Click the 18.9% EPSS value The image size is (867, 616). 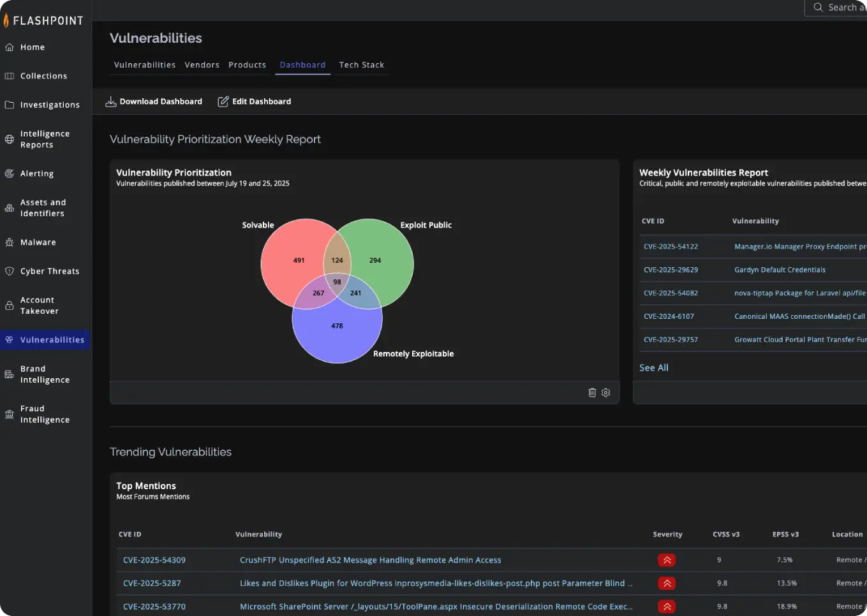787,606
